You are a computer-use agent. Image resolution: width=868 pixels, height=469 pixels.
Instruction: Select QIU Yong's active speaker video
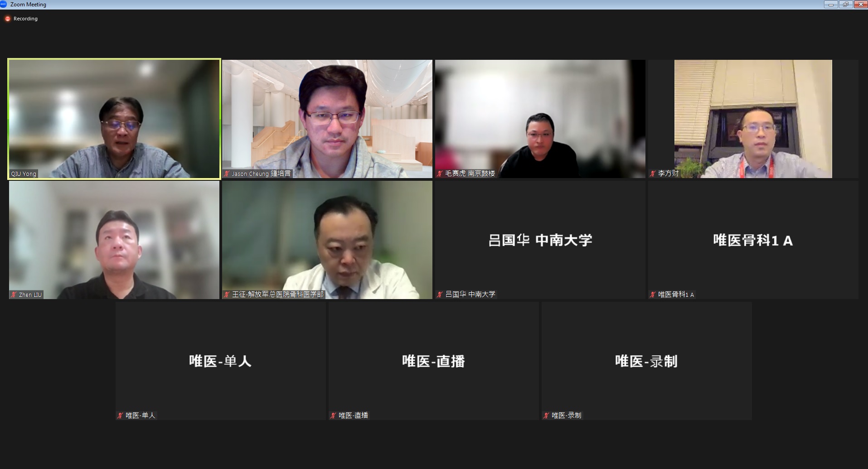coord(114,119)
